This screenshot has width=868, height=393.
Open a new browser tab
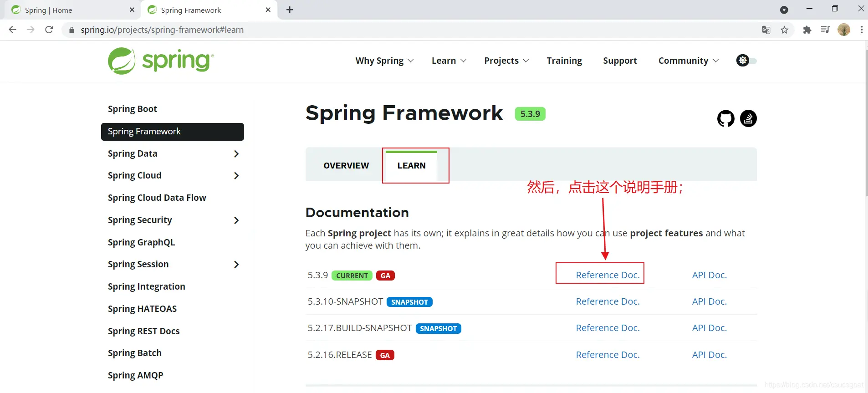click(290, 10)
